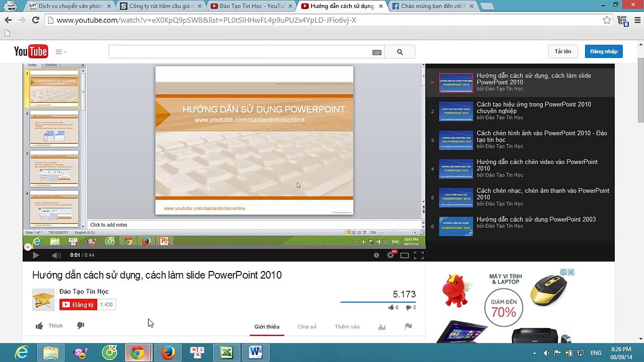The width and height of the screenshot is (644, 362).
Task: Bookmark this page with the star
Action: pos(607,20)
